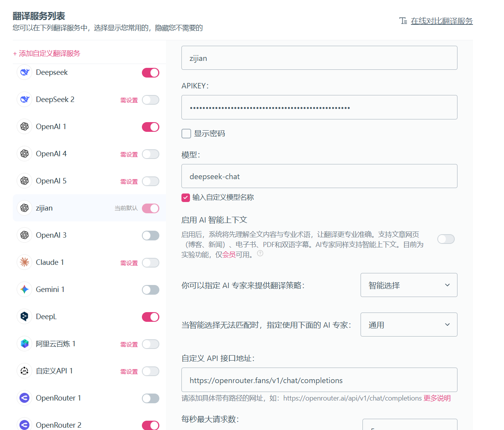Click the 会员 membership link
Viewport: 504px width, 430px height.
pos(229,255)
